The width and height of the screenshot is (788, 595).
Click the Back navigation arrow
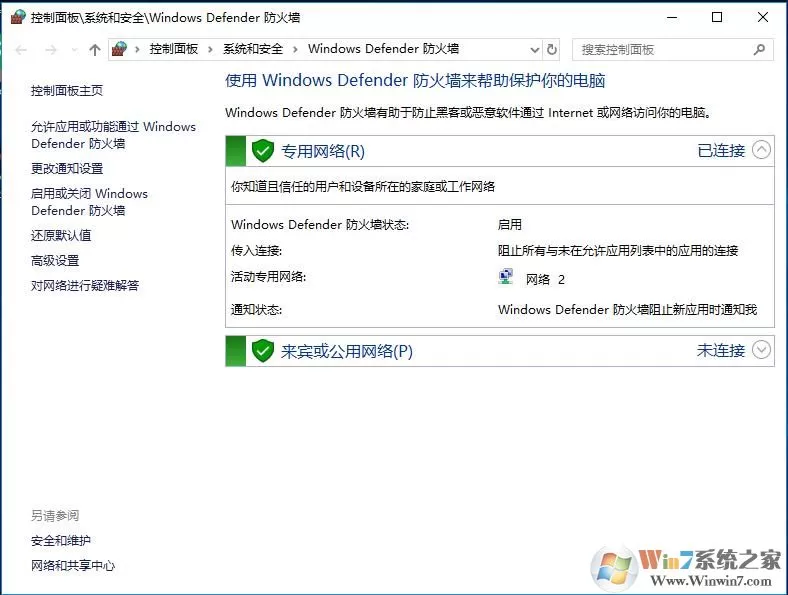(21, 50)
